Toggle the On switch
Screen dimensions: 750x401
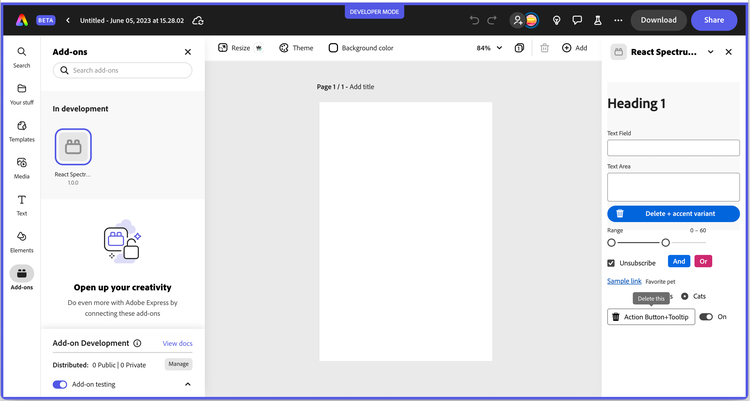pyautogui.click(x=706, y=317)
